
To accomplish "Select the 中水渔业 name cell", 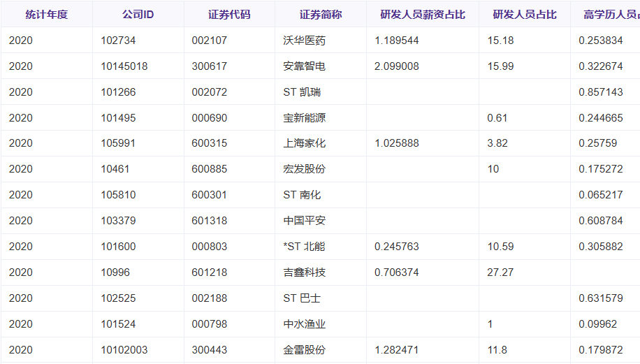I will [321, 324].
